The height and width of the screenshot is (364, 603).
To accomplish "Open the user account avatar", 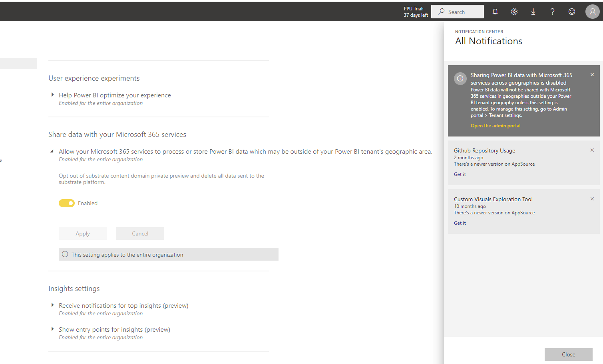I will tap(593, 12).
